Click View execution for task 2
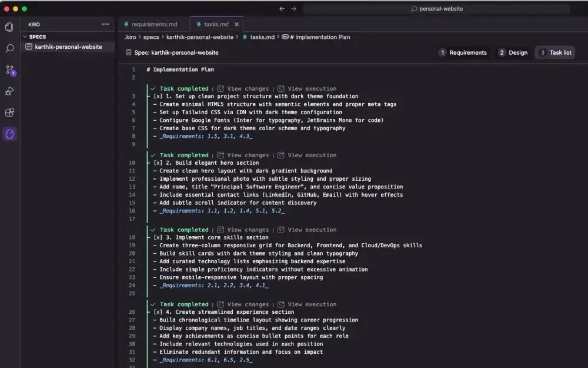Screen dimensions: 588x368 pyautogui.click(x=312, y=155)
